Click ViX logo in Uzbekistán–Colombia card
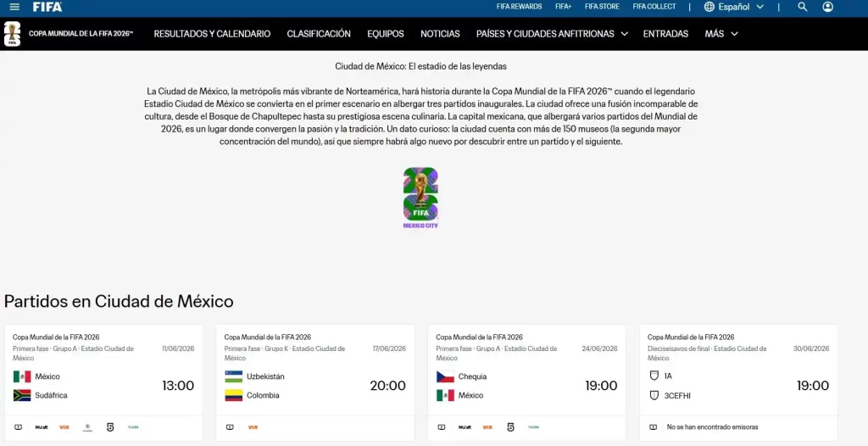The image size is (868, 446). click(253, 427)
